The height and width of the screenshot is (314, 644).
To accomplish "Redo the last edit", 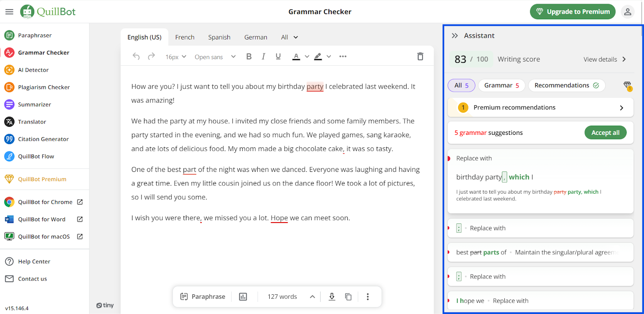I will click(x=151, y=56).
